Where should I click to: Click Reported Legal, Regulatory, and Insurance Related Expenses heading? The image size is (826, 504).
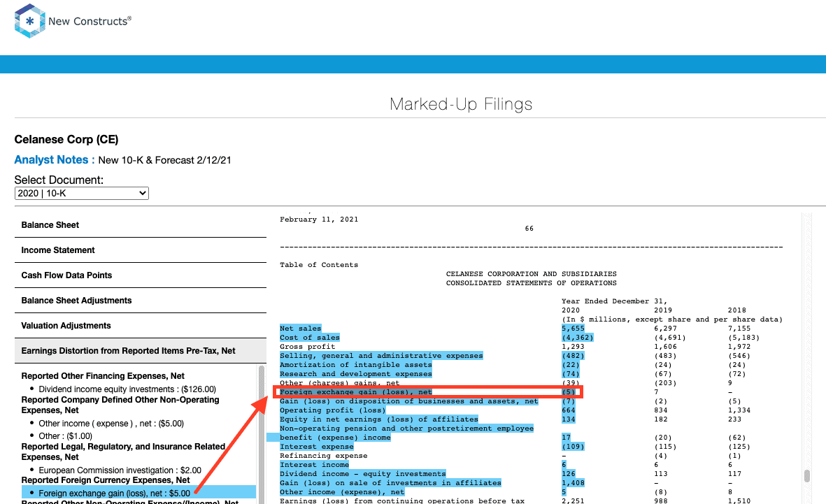pyautogui.click(x=123, y=452)
